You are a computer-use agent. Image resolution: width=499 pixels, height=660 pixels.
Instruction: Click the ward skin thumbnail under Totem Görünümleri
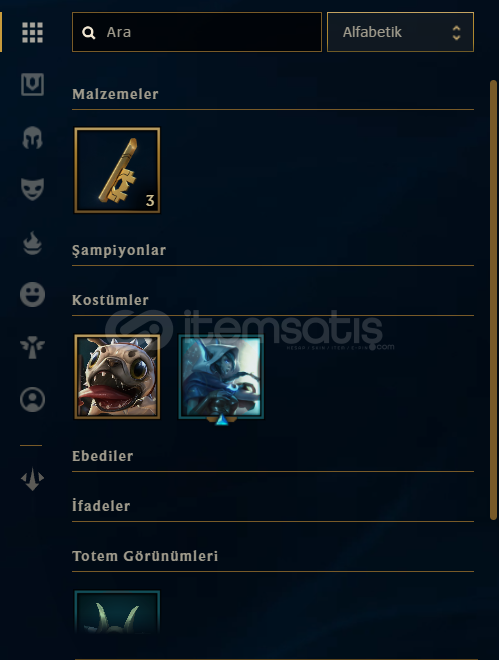(117, 612)
